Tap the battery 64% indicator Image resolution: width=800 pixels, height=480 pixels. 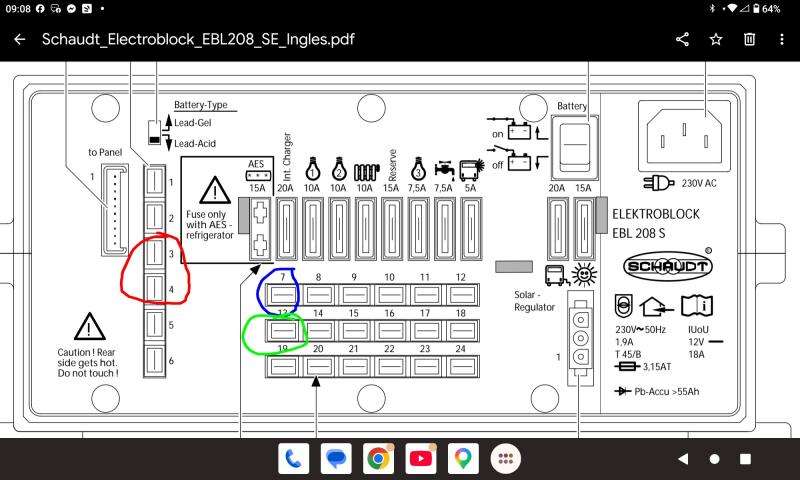[x=767, y=9]
